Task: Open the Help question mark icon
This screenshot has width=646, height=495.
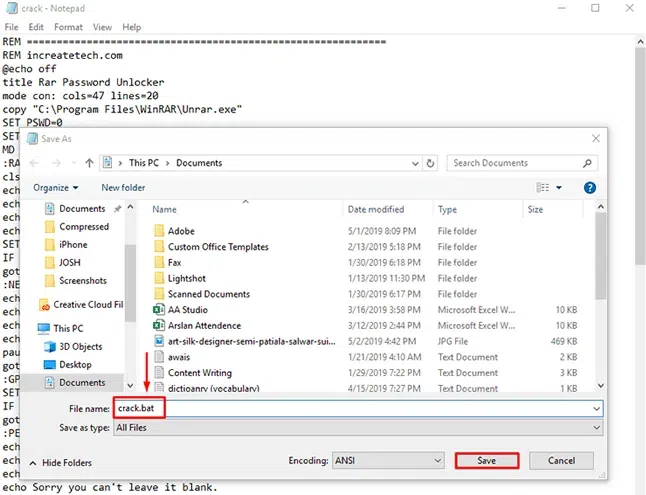Action: pos(590,188)
